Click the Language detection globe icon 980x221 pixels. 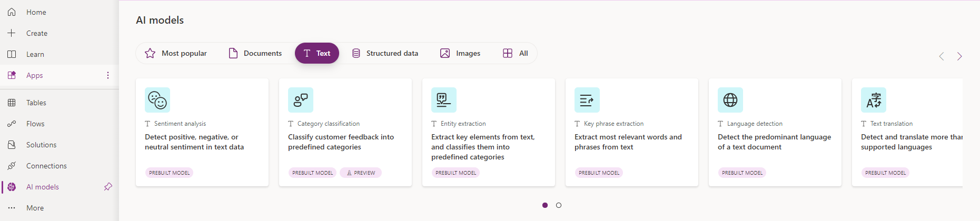pyautogui.click(x=730, y=100)
